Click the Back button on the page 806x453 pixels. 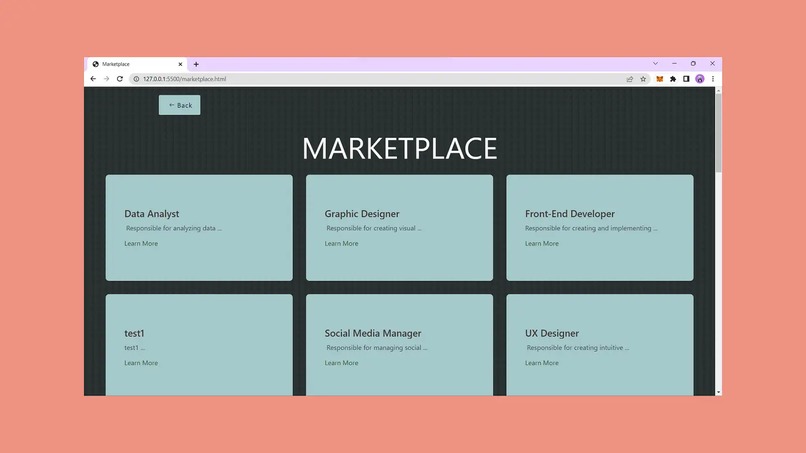point(179,105)
